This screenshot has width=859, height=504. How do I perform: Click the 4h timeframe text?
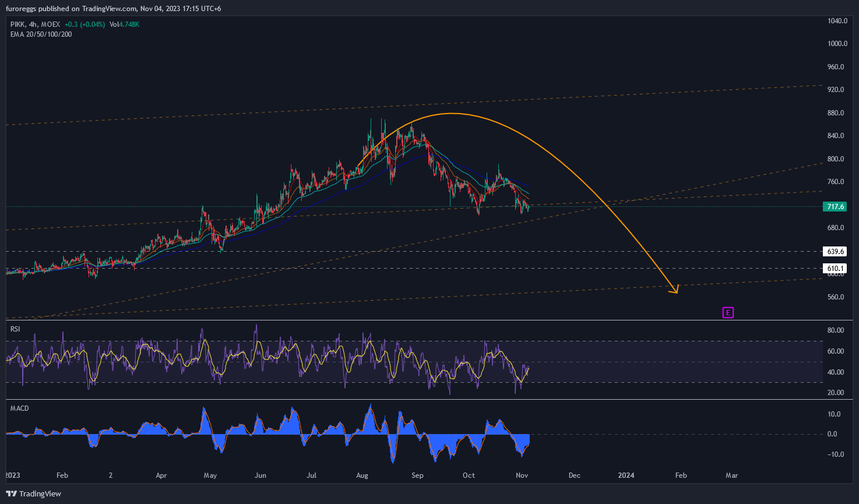tap(33, 24)
